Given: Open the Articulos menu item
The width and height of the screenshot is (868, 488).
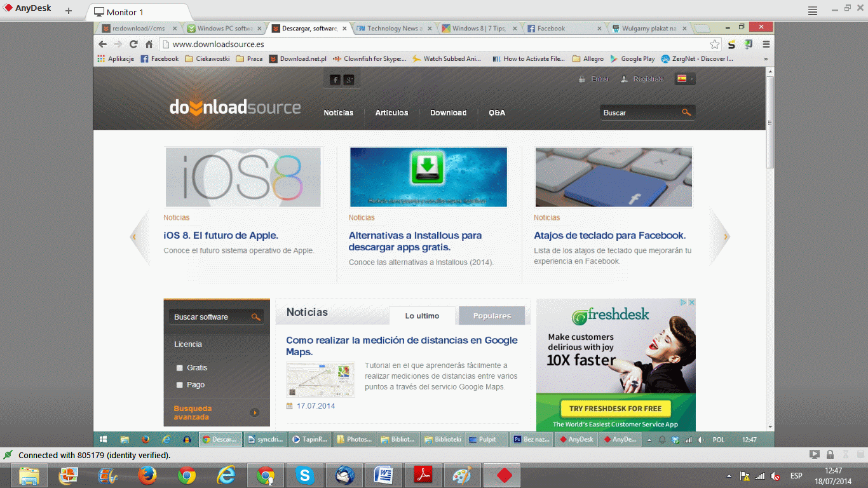Looking at the screenshot, I should coord(391,112).
